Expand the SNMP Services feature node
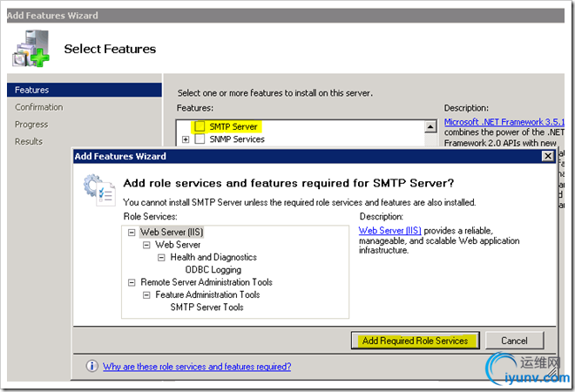575x392 pixels. 186,139
